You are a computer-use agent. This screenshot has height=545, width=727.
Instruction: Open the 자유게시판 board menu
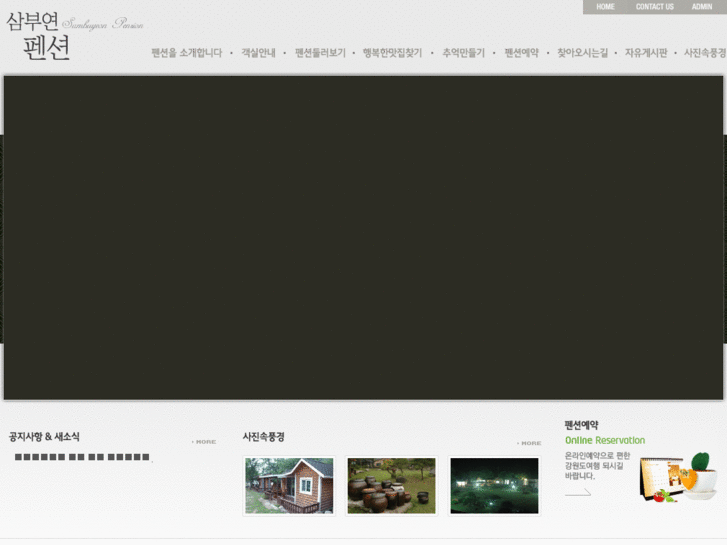tap(646, 53)
